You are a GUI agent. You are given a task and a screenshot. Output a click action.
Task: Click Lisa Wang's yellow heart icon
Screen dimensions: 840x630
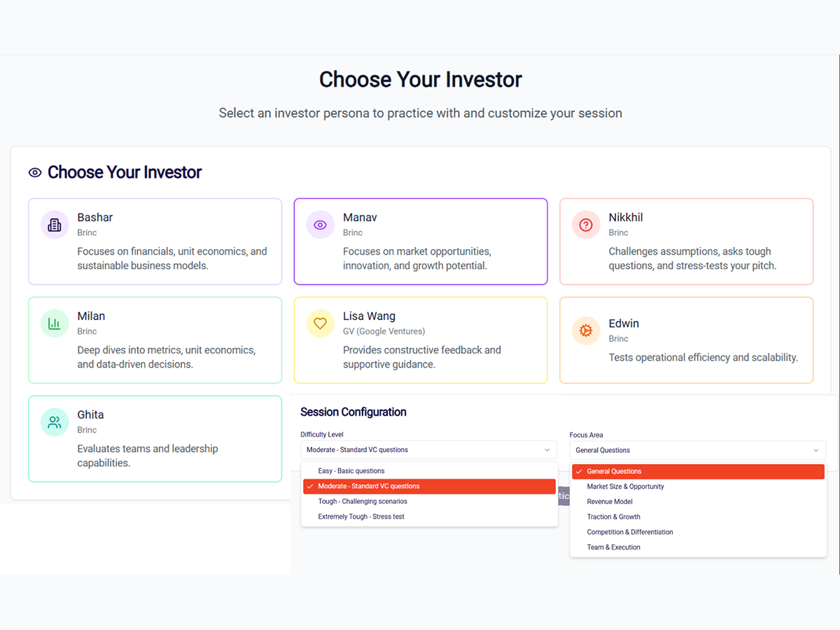pos(320,323)
